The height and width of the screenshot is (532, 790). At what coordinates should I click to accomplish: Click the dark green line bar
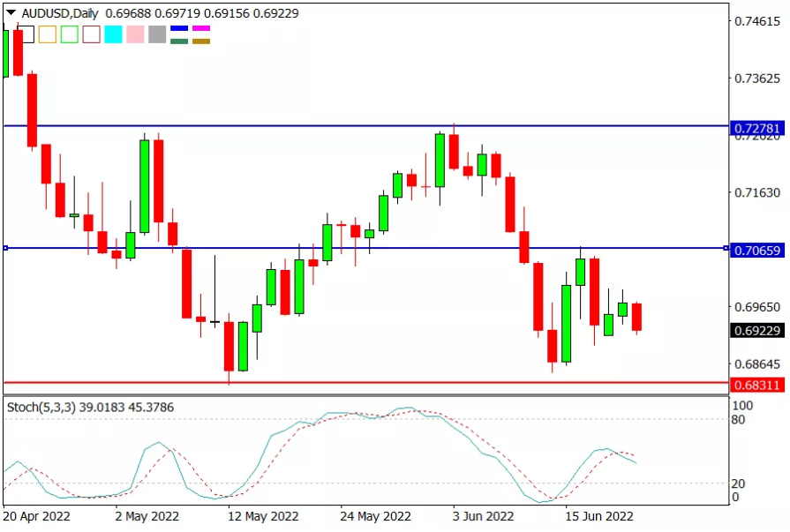tap(179, 41)
